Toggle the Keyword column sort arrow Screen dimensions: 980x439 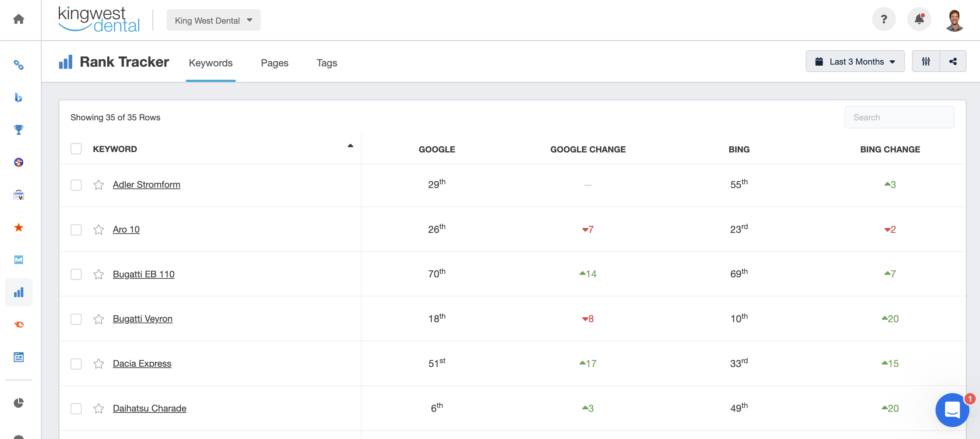click(x=350, y=146)
